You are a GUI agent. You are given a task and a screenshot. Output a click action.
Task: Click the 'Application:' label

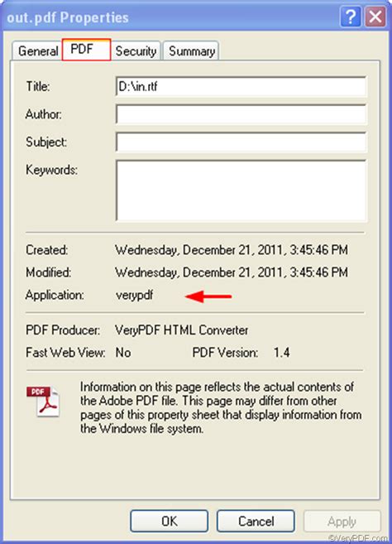click(x=55, y=296)
